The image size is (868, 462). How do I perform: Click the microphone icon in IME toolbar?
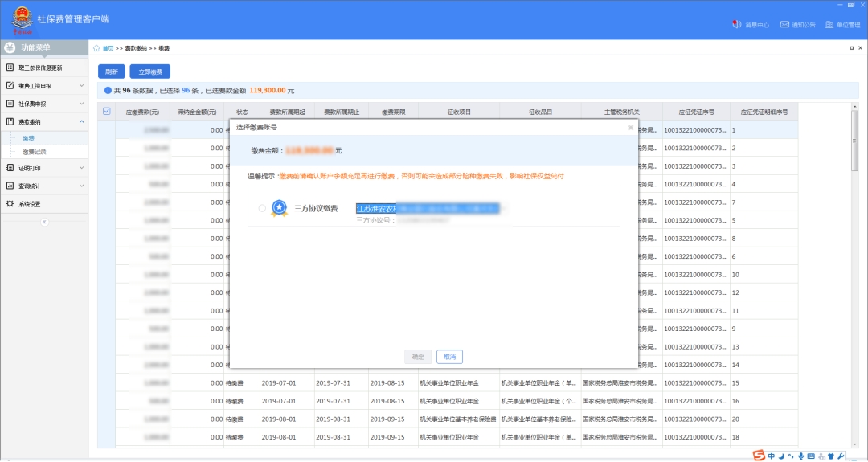tap(800, 456)
